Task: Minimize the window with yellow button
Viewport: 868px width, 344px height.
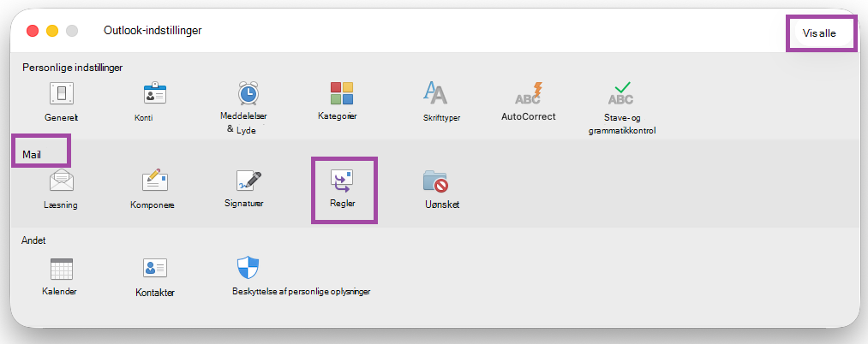Action: click(52, 31)
